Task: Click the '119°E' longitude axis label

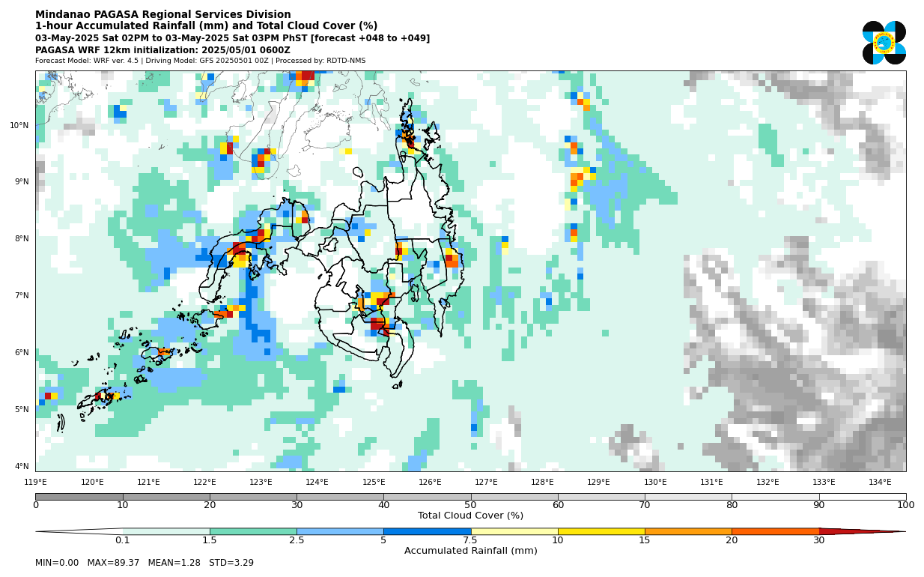Action: (x=35, y=482)
